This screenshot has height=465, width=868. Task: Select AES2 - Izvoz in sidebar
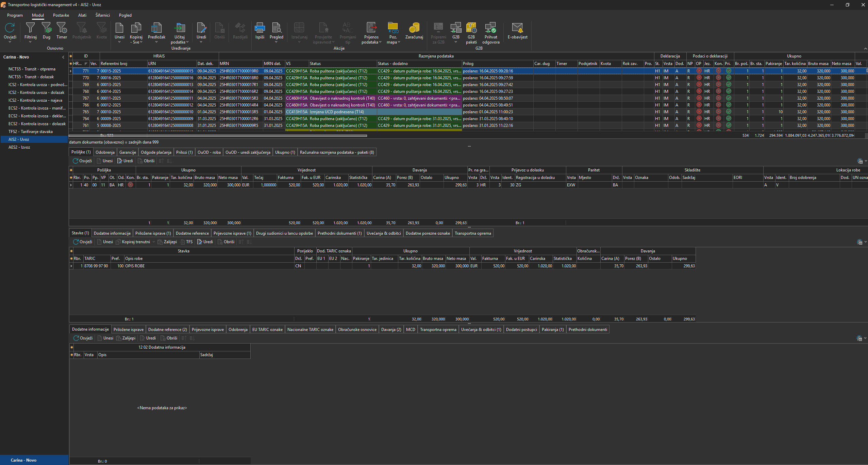click(x=19, y=147)
